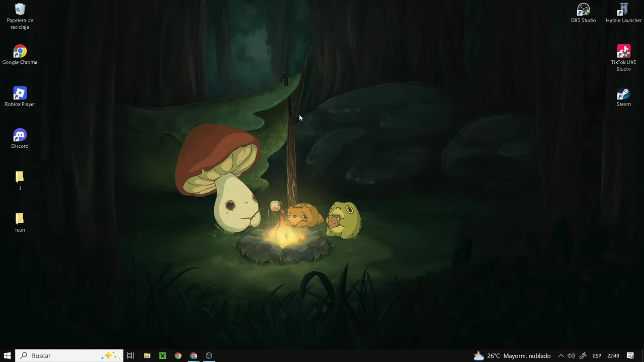
Task: Open the Minecraft creeper icon in the taskbar
Action: [163, 355]
